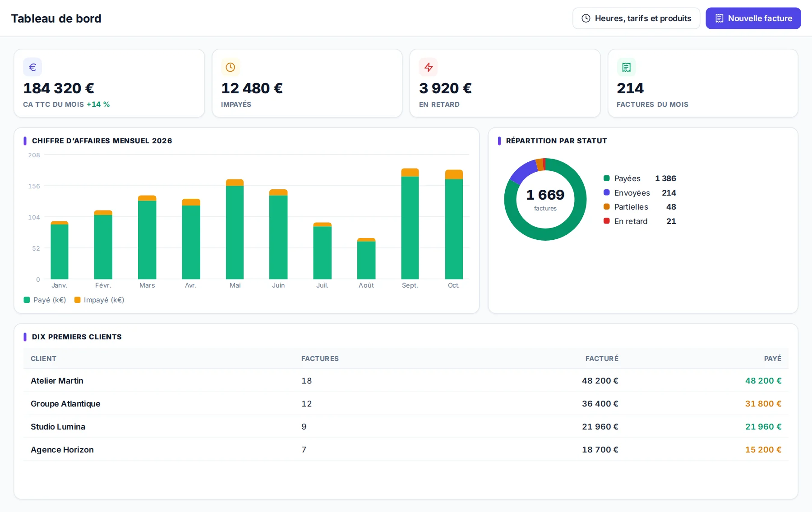Click the Nouvelle facture button
The image size is (812, 512).
[x=753, y=18]
